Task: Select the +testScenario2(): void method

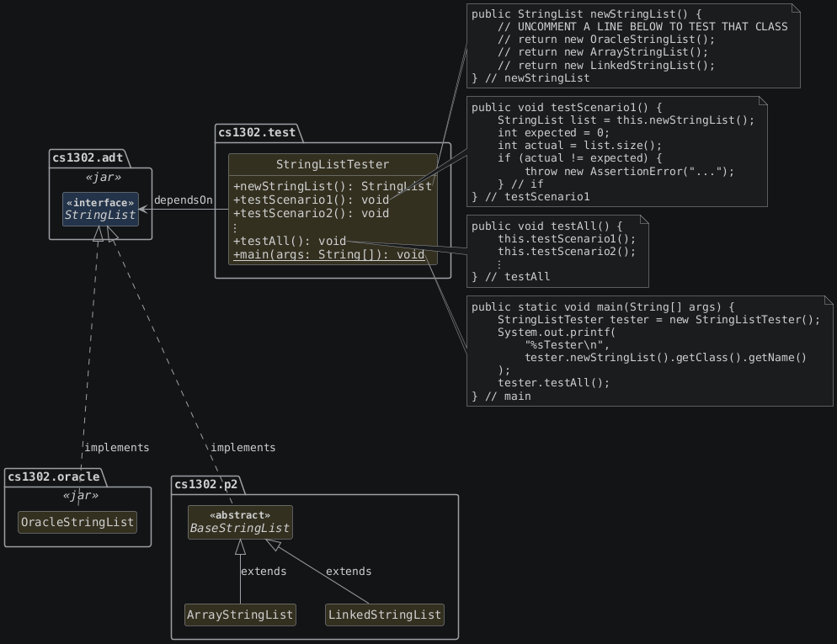Action: click(x=312, y=214)
